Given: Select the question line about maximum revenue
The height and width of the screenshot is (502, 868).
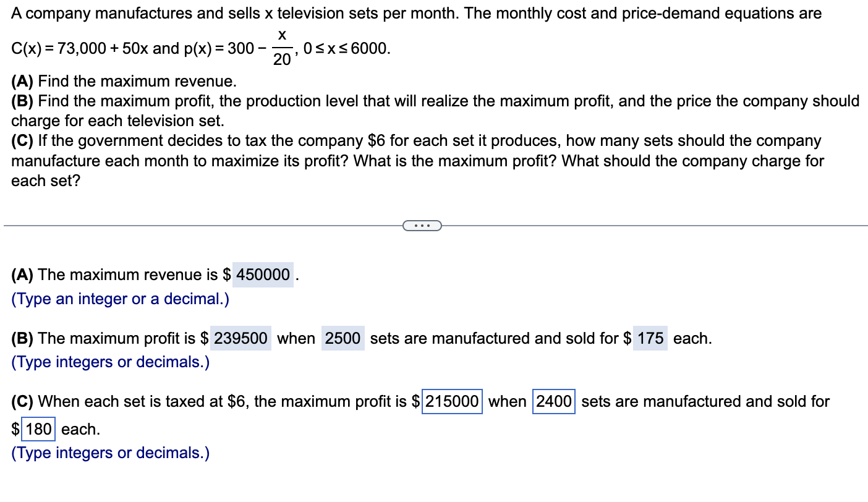Looking at the screenshot, I should [x=124, y=80].
